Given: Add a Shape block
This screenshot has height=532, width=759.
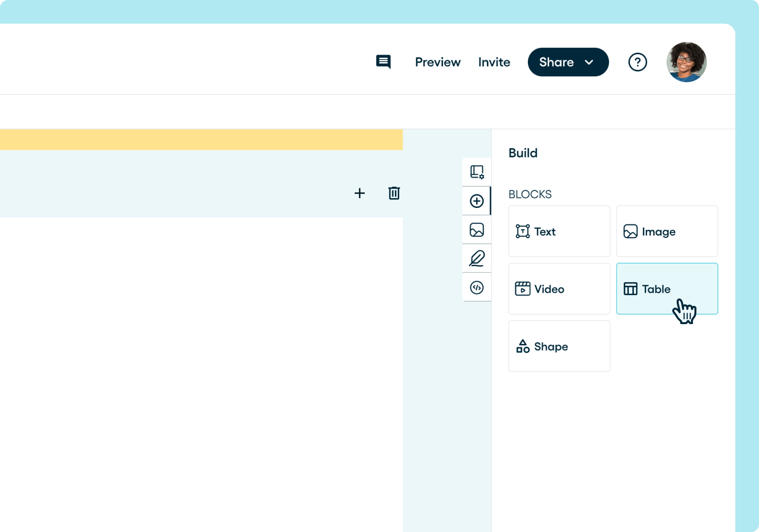Looking at the screenshot, I should pyautogui.click(x=559, y=346).
